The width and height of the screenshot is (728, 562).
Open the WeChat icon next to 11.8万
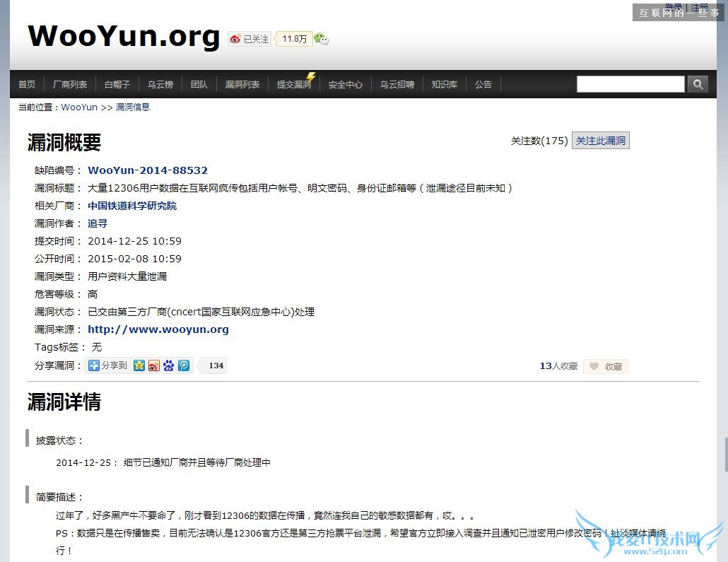pos(322,39)
